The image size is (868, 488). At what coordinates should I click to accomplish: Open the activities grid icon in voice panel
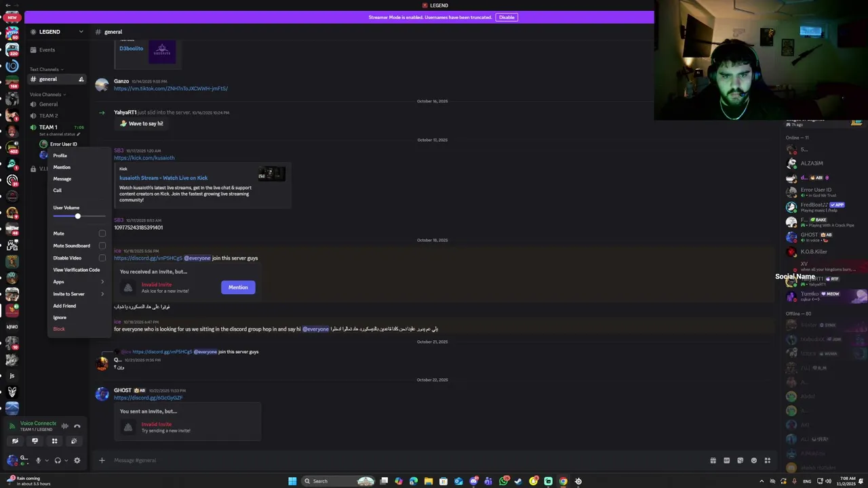coord(54,441)
